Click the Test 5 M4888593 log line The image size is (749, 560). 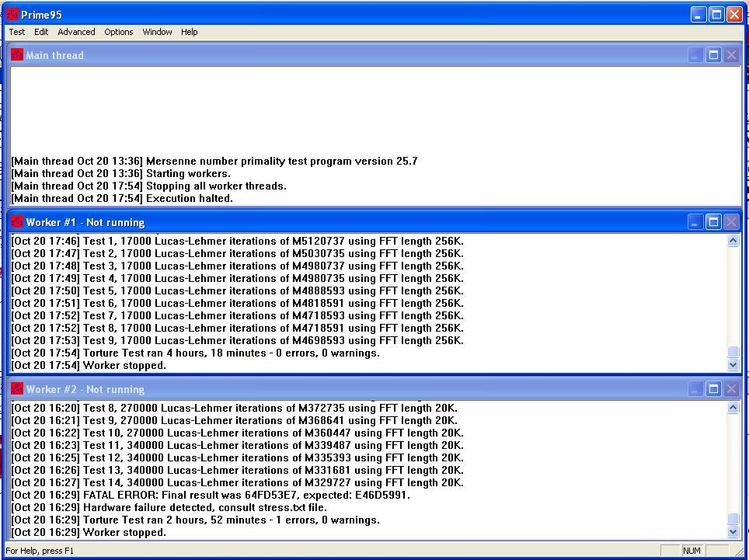tap(237, 290)
